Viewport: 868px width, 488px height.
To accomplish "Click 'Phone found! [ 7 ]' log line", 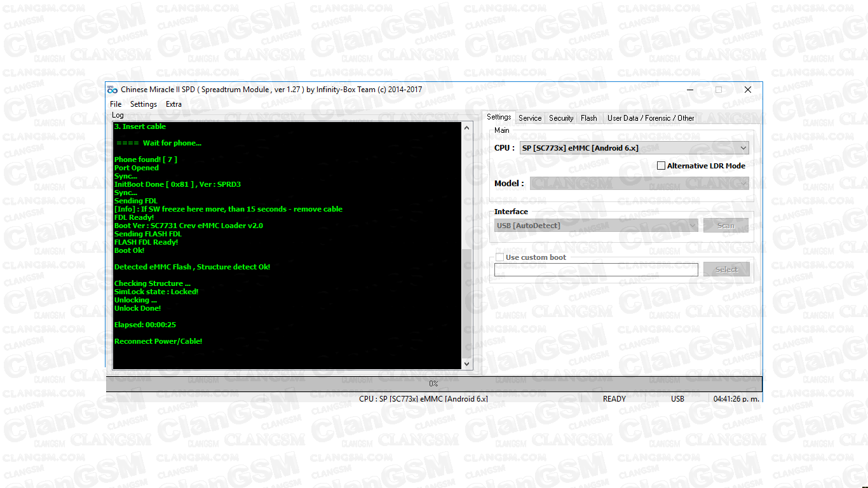I will coord(146,159).
